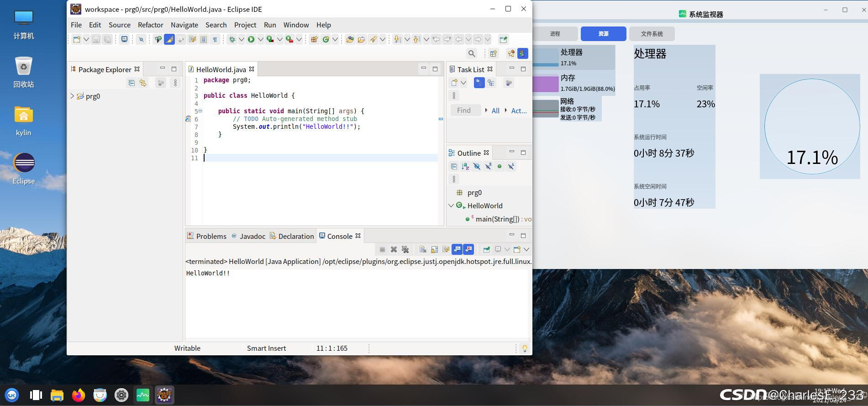This screenshot has width=868, height=406.
Task: Toggle Hide Fields in Outline view
Action: click(477, 166)
